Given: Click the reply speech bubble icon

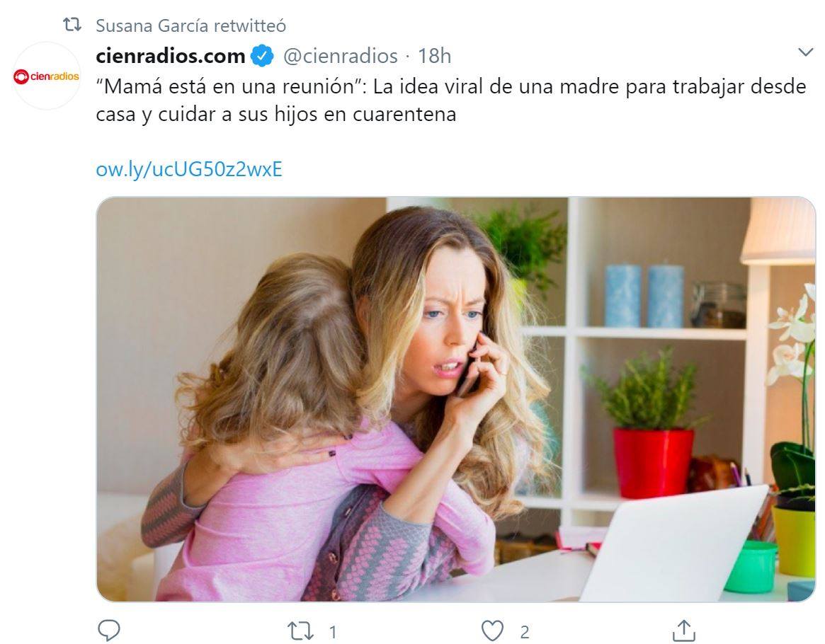Looking at the screenshot, I should [109, 631].
